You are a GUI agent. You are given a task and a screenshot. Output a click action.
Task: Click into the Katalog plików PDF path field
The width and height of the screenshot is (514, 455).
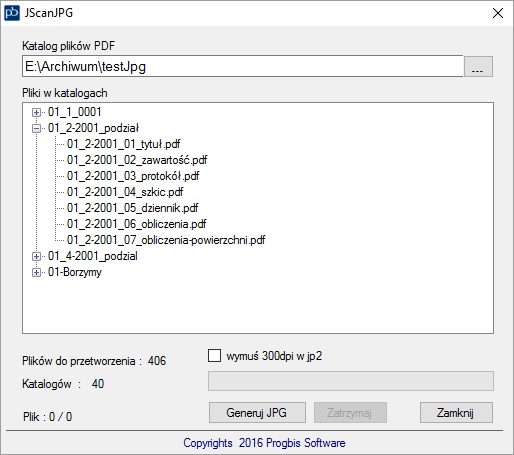(x=243, y=67)
